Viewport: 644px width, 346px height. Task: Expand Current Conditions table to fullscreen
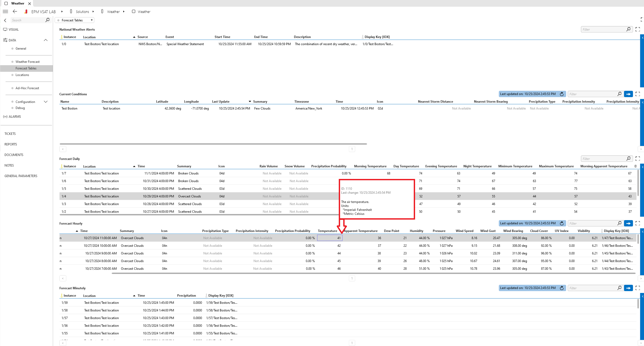[638, 94]
